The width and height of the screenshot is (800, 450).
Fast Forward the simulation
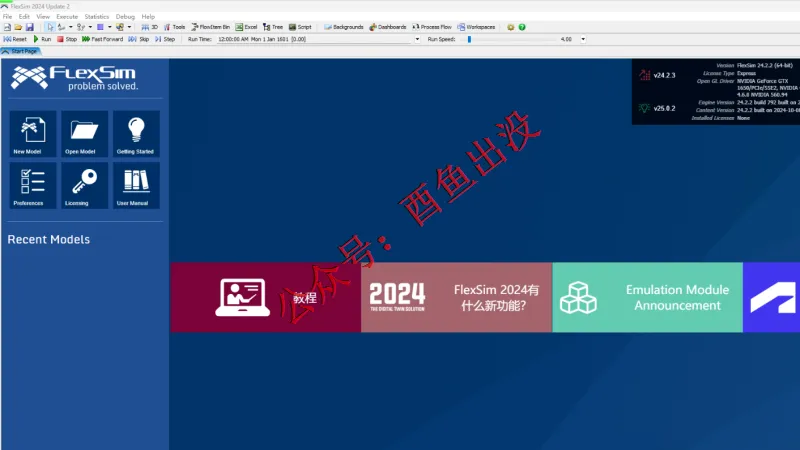[x=103, y=39]
